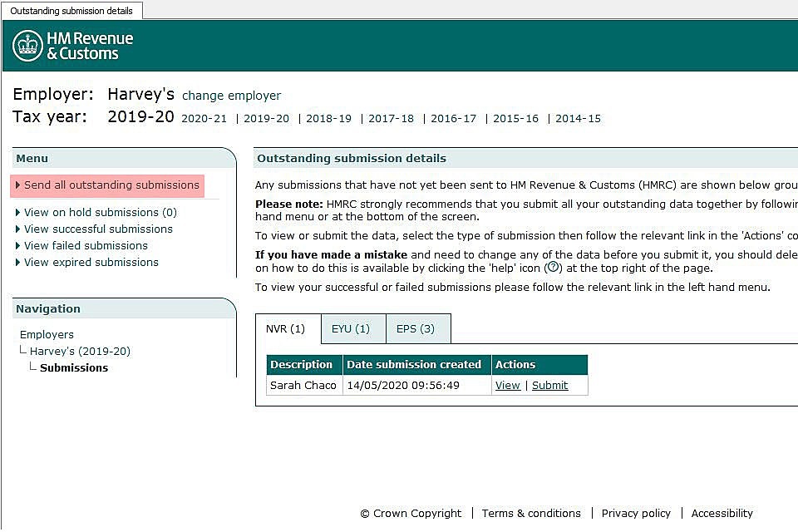
Task: Open View successful submissions
Action: click(x=98, y=229)
